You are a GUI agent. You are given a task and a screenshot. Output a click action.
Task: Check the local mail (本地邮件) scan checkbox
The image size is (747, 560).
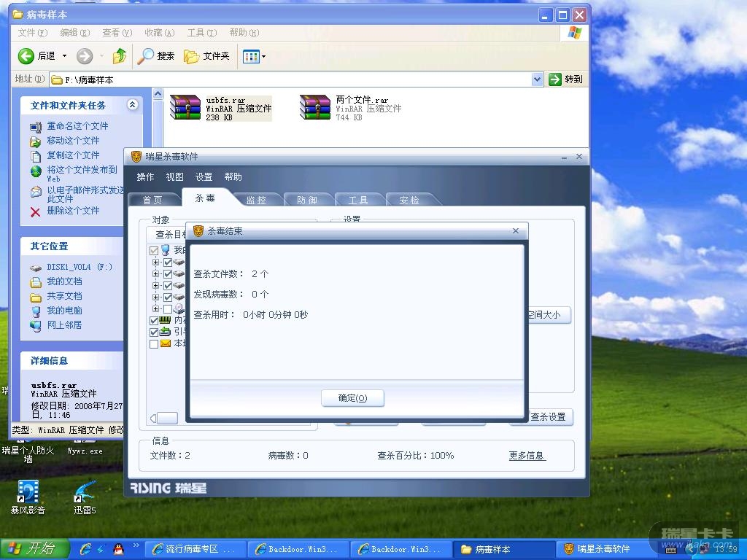154,344
